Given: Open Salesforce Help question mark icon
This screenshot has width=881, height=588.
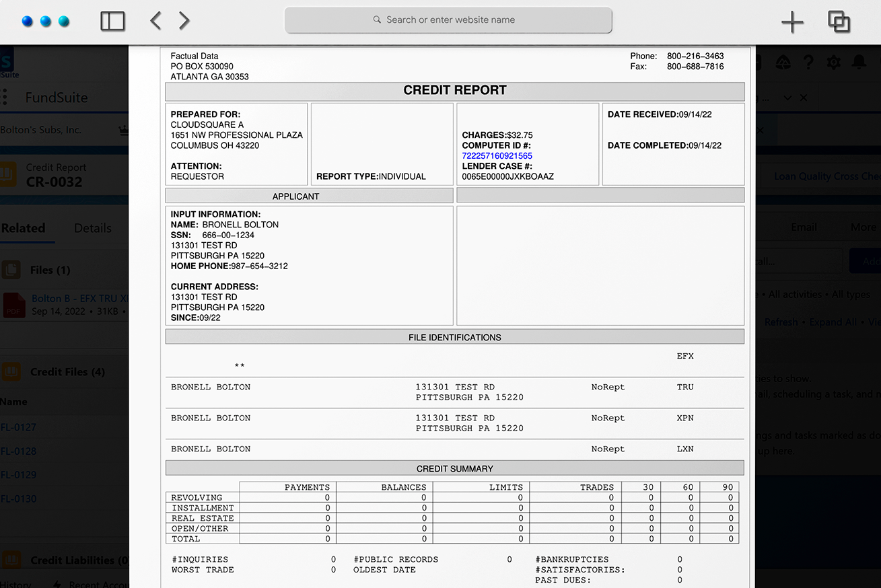Looking at the screenshot, I should pos(808,62).
